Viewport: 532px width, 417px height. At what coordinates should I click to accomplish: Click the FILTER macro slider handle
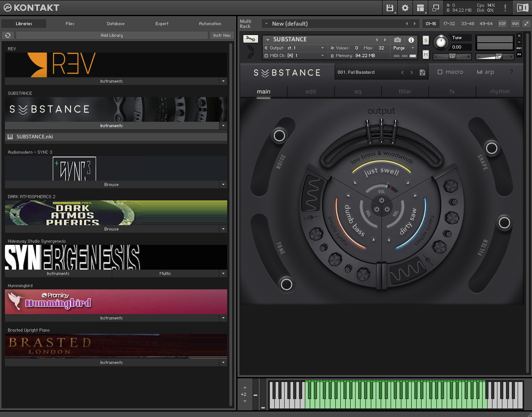coord(504,223)
